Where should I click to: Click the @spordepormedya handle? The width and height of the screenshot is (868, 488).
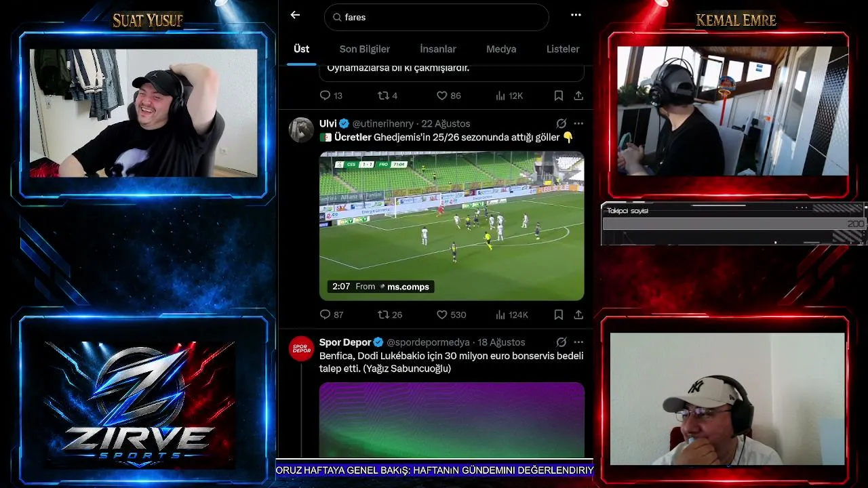[429, 342]
